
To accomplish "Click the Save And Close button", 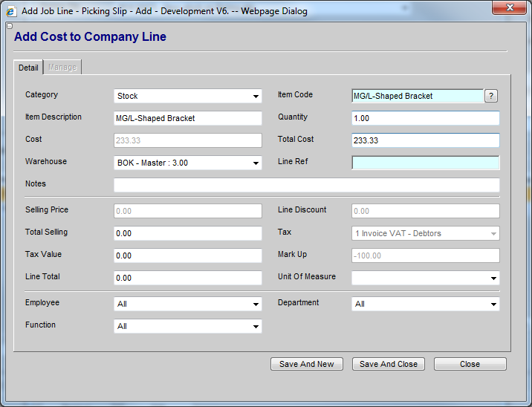I will coord(389,364).
